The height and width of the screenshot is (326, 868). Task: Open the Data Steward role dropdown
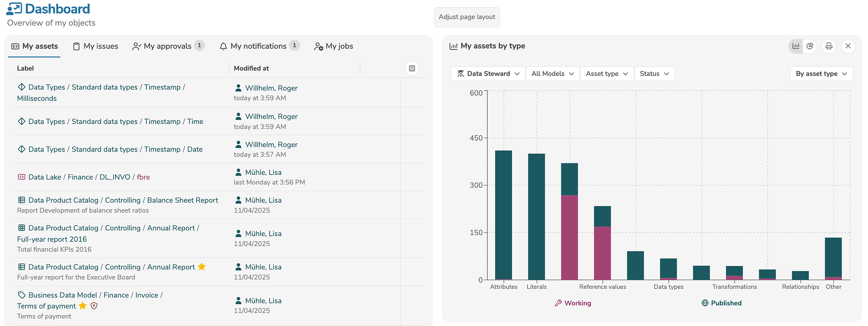pos(488,74)
